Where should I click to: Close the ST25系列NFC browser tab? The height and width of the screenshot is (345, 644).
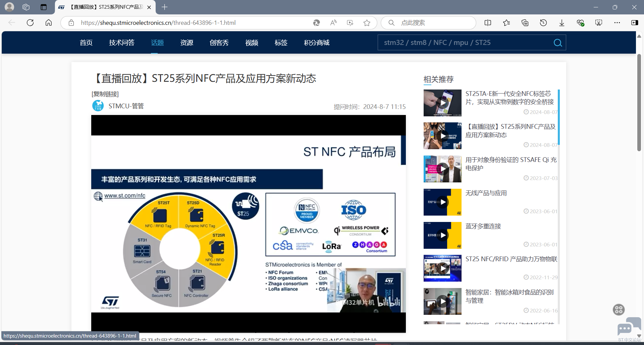click(149, 7)
